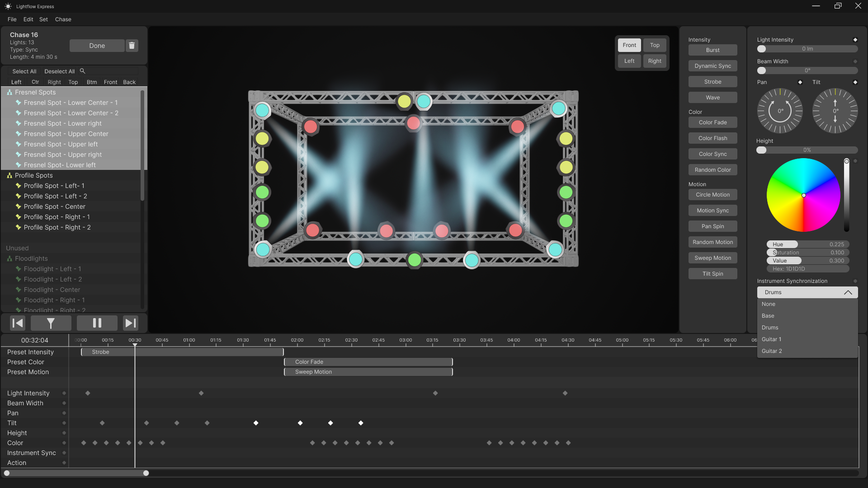
Task: Select the Sweep Motion timeline clip
Action: (x=368, y=372)
